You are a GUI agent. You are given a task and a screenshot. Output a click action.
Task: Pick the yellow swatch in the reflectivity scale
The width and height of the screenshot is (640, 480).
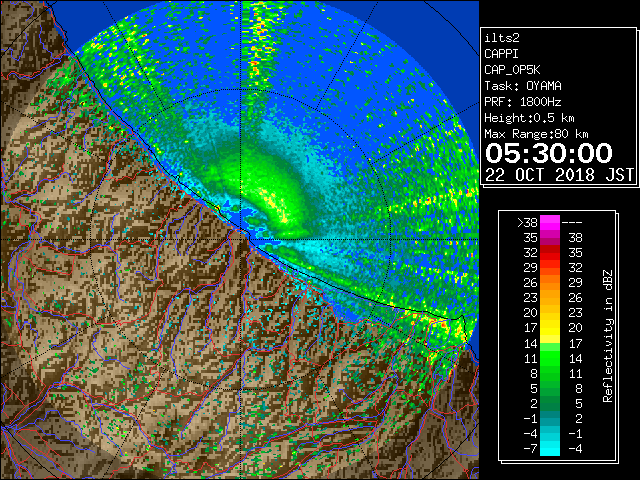click(550, 328)
